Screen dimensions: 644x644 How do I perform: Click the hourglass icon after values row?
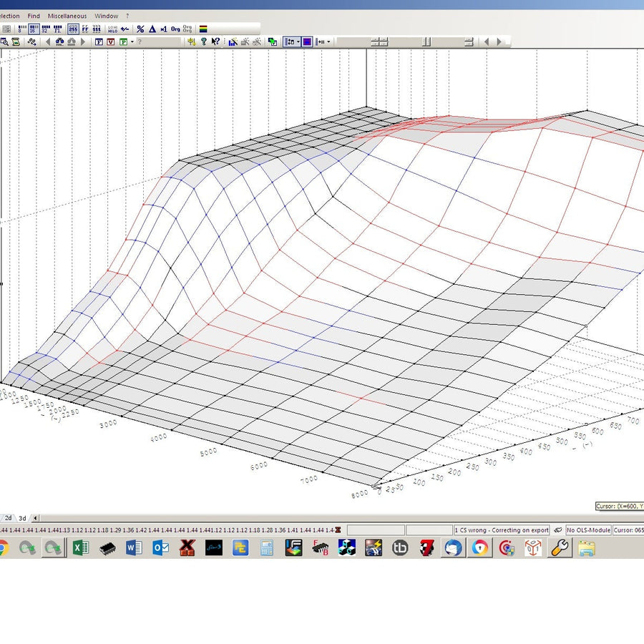[338, 530]
